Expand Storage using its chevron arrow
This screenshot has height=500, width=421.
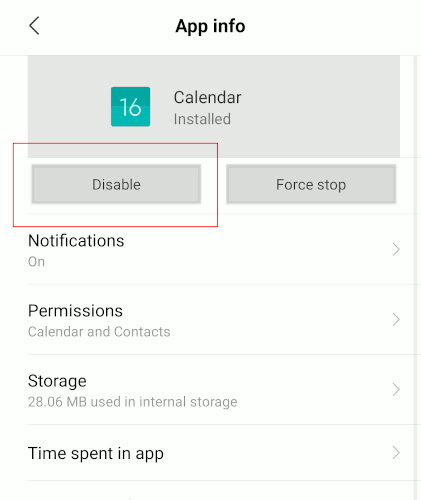tap(396, 389)
